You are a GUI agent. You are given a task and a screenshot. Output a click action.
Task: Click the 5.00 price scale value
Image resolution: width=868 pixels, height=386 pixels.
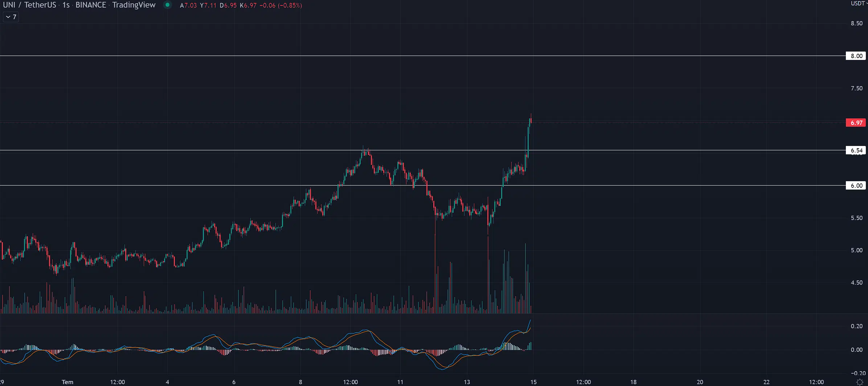[856, 250]
